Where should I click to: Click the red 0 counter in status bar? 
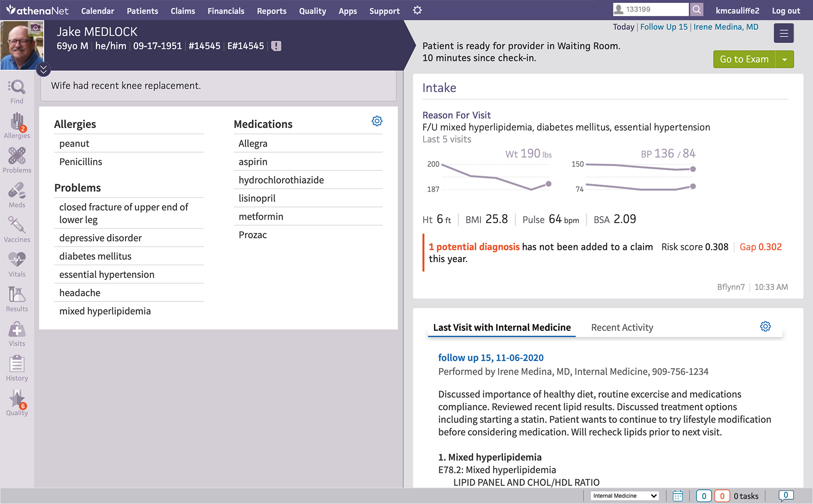[722, 496]
